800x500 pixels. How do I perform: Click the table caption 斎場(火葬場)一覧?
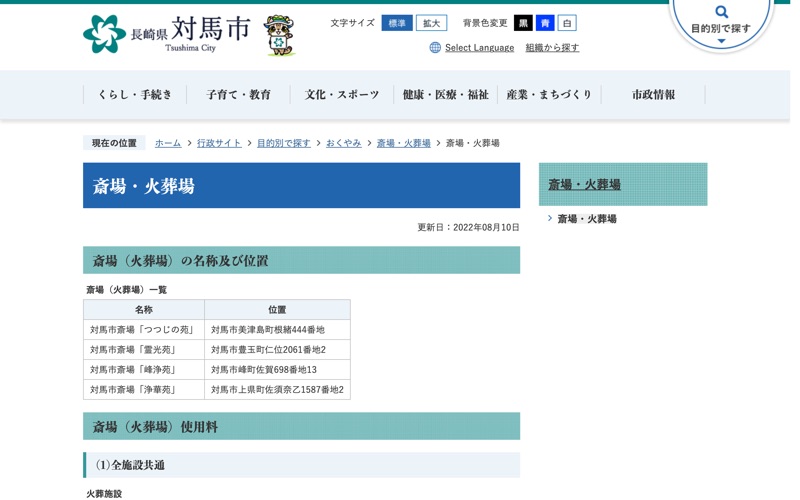[126, 290]
